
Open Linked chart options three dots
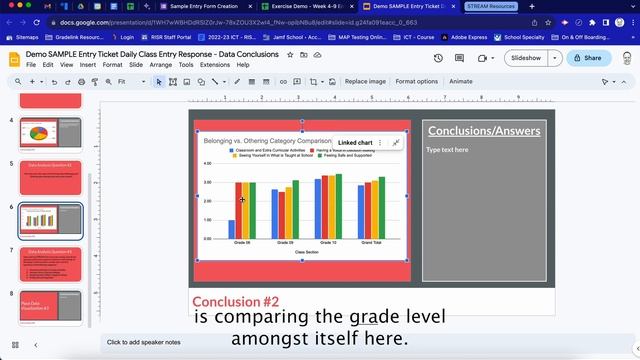(x=380, y=142)
